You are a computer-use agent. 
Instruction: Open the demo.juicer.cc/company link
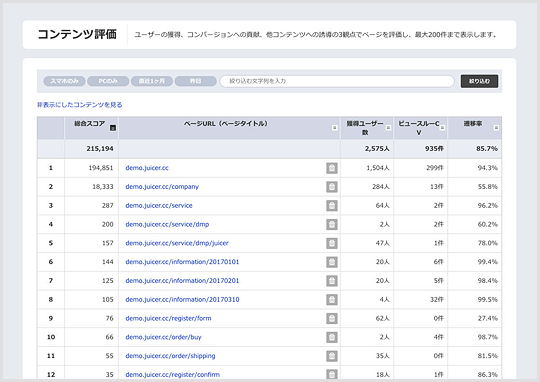click(162, 187)
